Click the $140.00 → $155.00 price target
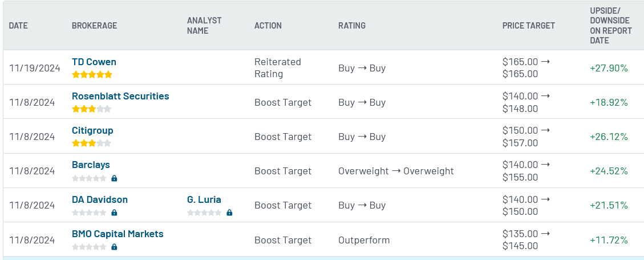This screenshot has width=644, height=260. [526, 171]
